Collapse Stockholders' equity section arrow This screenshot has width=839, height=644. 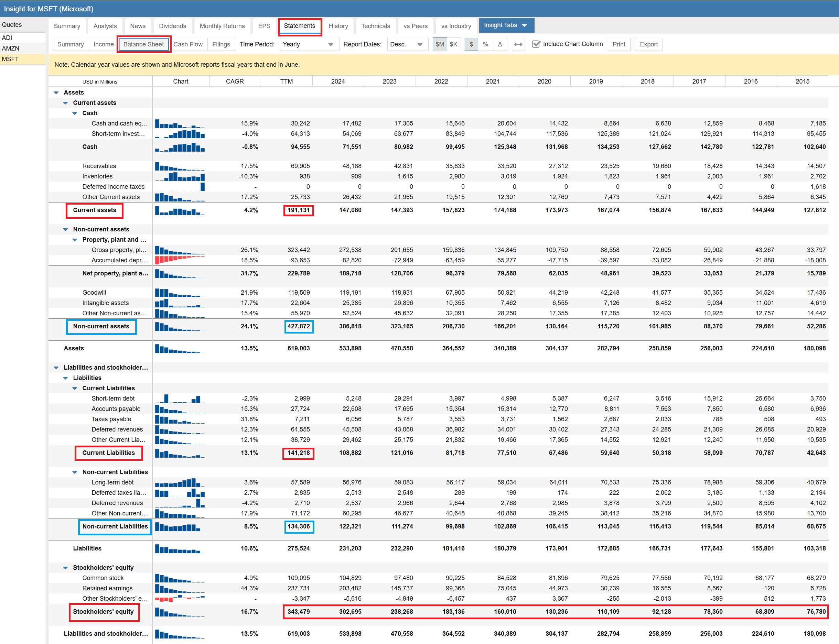point(66,568)
